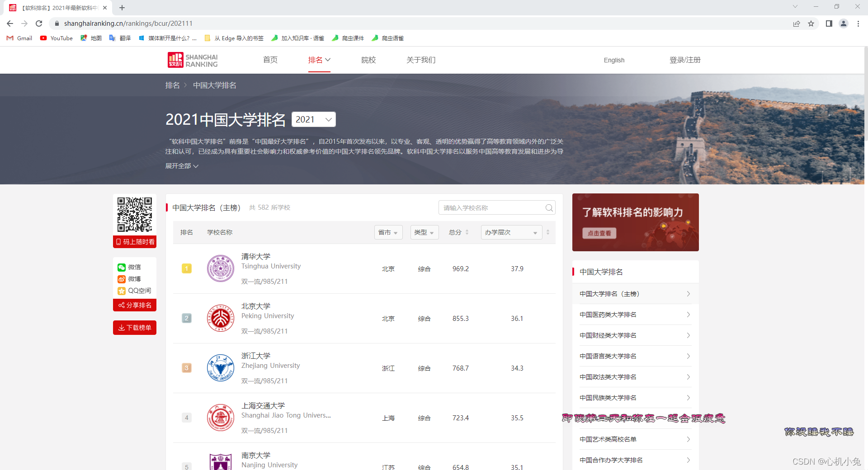Viewport: 868px width, 470px height.
Task: Open the browser side panel icon
Action: click(829, 23)
